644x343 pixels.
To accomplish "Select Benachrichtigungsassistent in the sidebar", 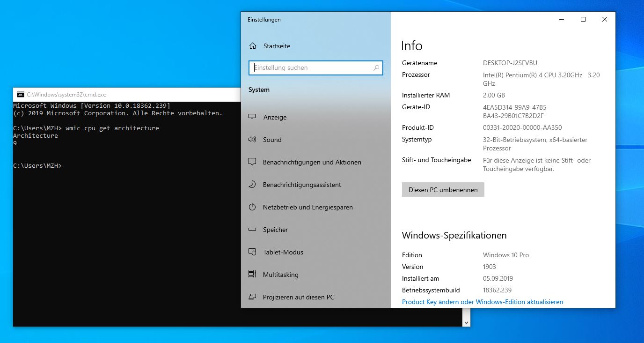I will click(x=316, y=185).
